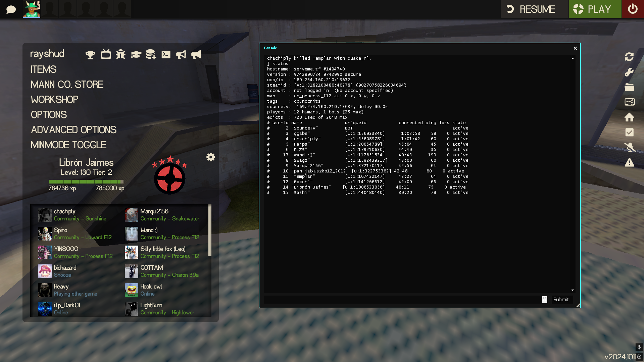
Task: Click the trophy achievements icon
Action: pos(90,54)
